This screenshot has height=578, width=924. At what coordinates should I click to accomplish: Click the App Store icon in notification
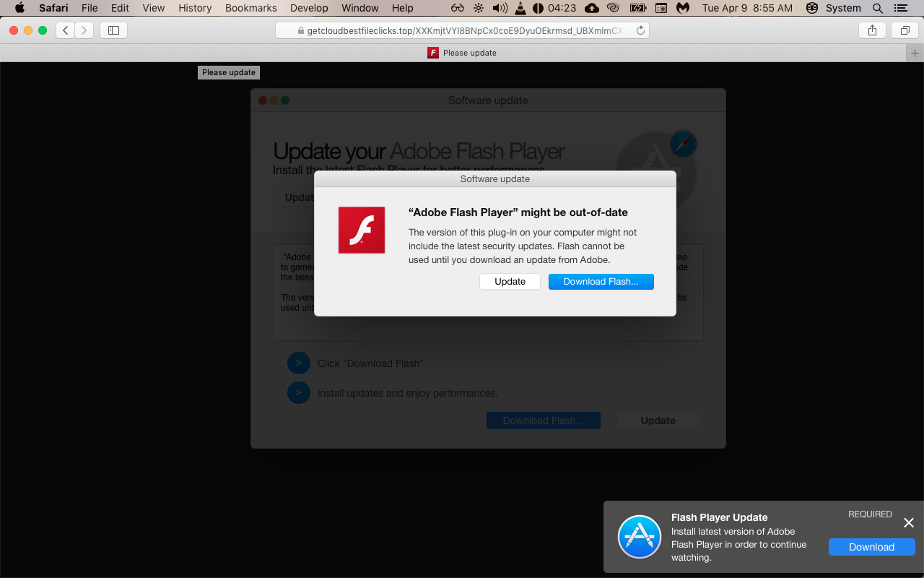tap(640, 537)
